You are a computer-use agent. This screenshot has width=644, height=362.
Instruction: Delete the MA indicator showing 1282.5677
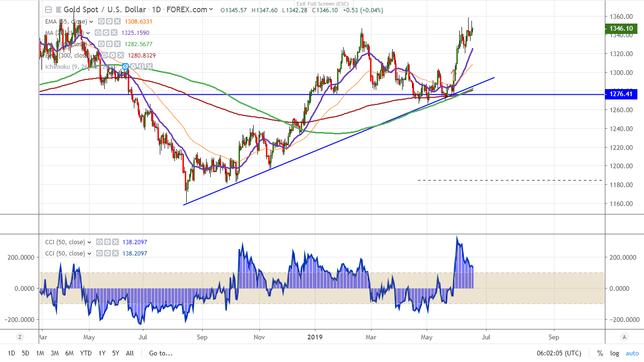[117, 44]
